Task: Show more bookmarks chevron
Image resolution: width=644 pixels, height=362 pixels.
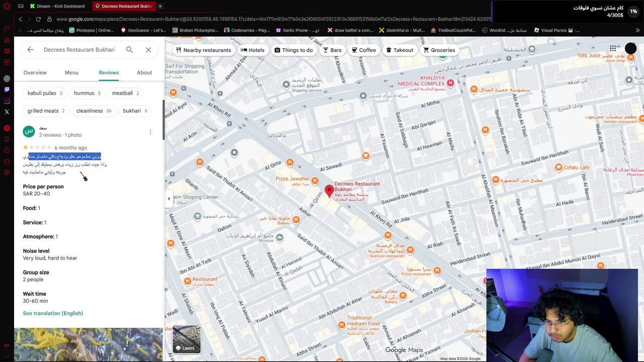Action: 637,30
